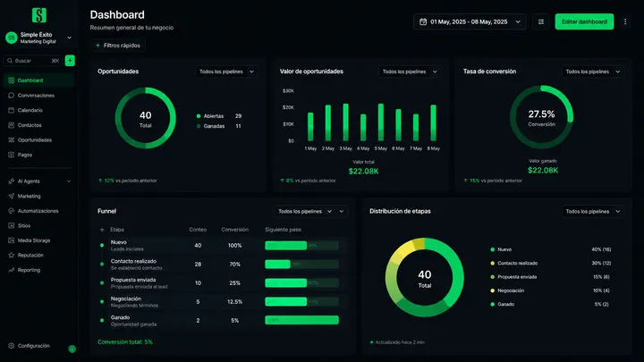
Task: Click the Reputación star icon
Action: coord(11,256)
